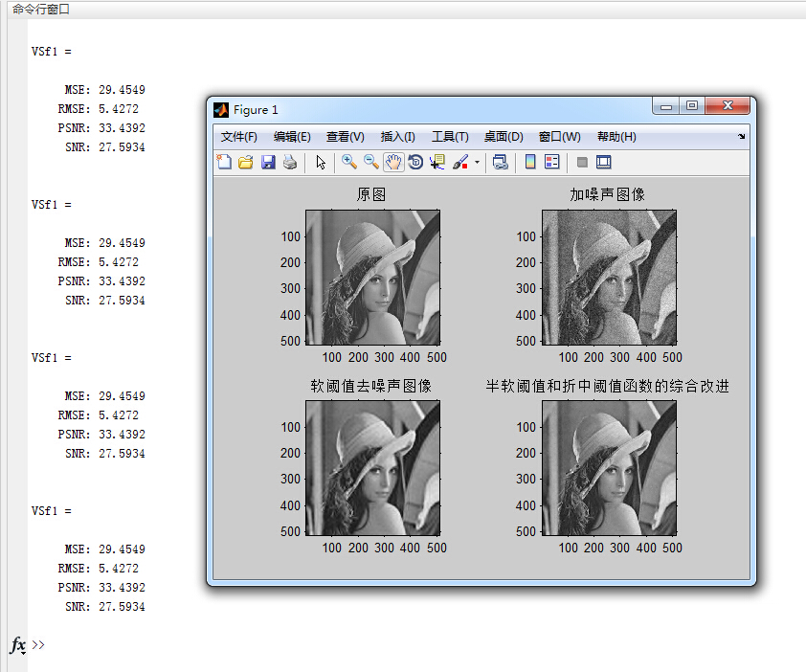The image size is (806, 672).
Task: Maximize the Figure 1 window
Action: (x=692, y=106)
